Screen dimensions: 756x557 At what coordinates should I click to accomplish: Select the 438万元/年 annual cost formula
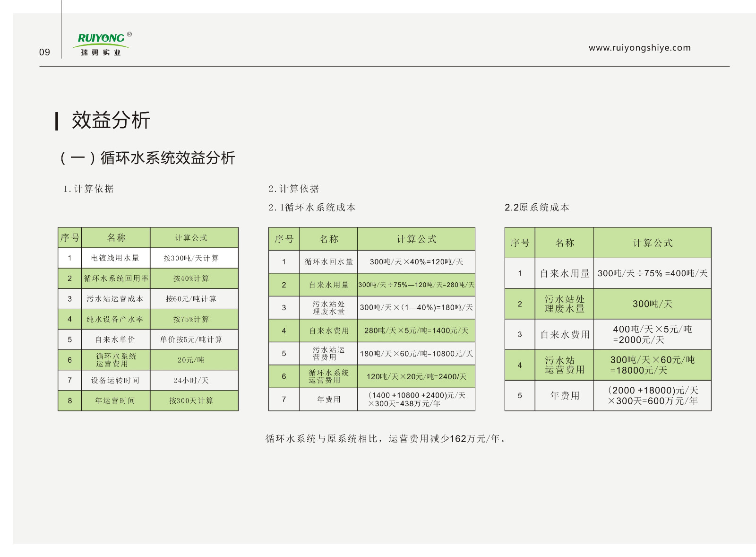[x=416, y=400]
